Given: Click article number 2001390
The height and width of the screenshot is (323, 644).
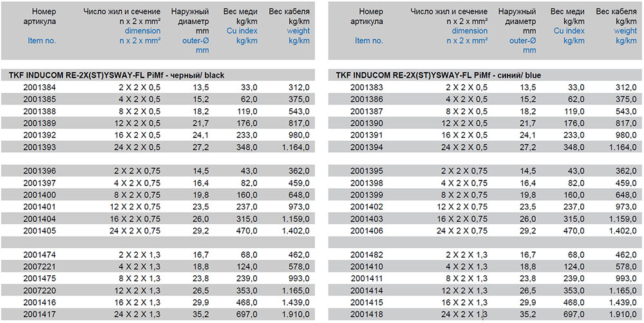Looking at the screenshot, I should pyautogui.click(x=367, y=123).
